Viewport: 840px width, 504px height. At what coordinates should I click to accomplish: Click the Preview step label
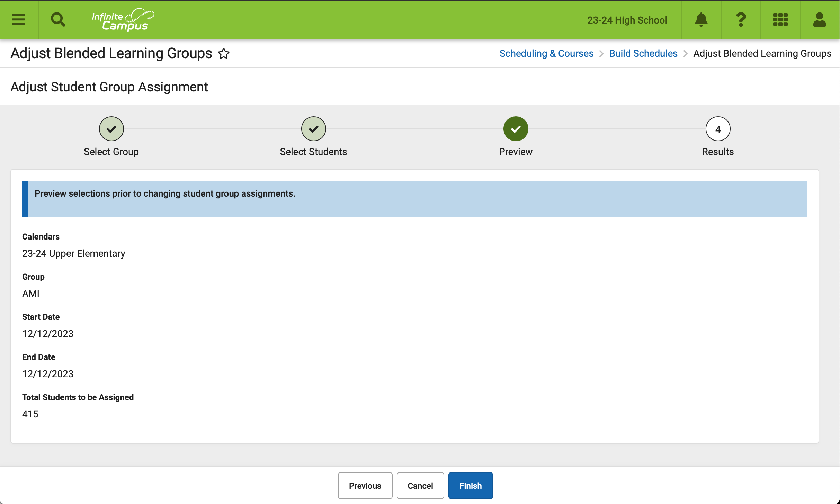pyautogui.click(x=516, y=152)
